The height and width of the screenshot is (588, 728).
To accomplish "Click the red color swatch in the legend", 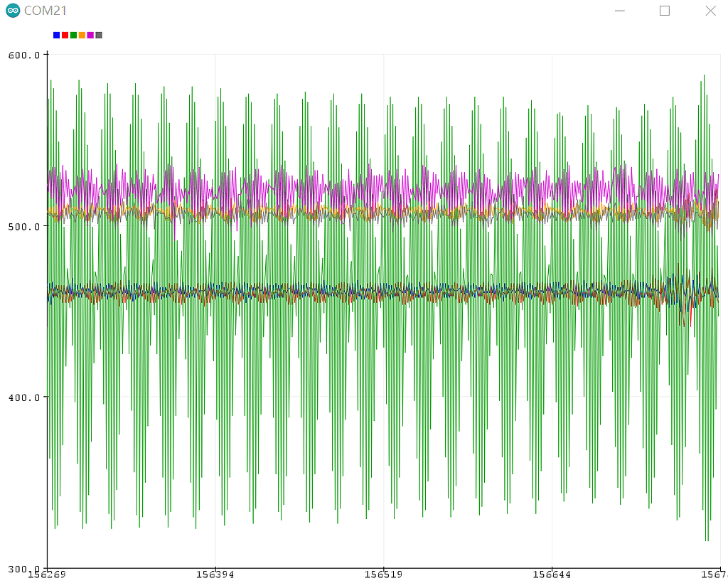I will pyautogui.click(x=65, y=35).
